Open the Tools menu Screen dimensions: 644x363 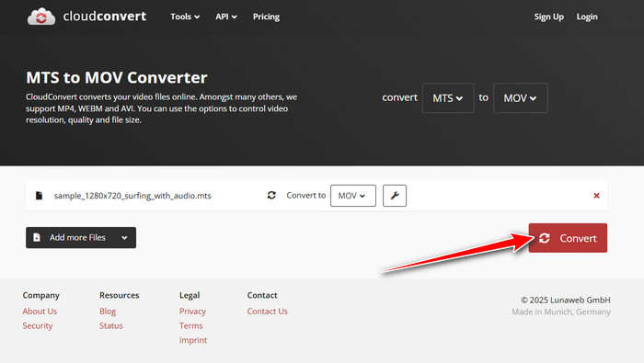coord(185,17)
